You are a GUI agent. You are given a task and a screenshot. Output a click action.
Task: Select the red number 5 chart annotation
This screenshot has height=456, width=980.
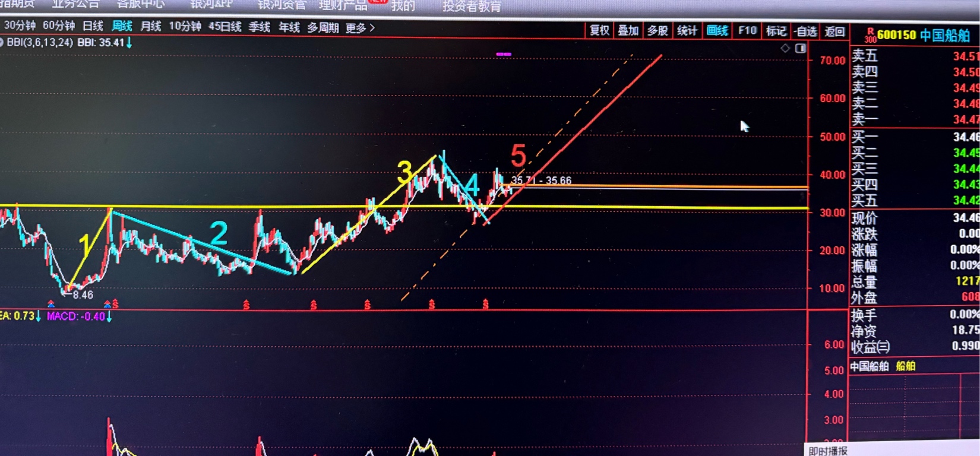519,156
